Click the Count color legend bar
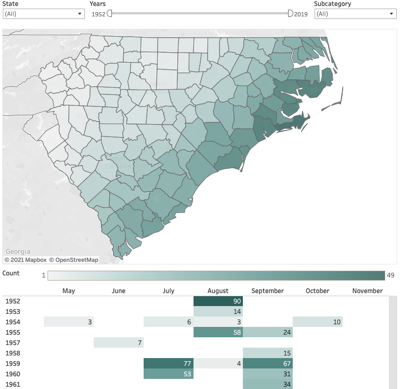This screenshot has height=389, width=400. (x=216, y=276)
